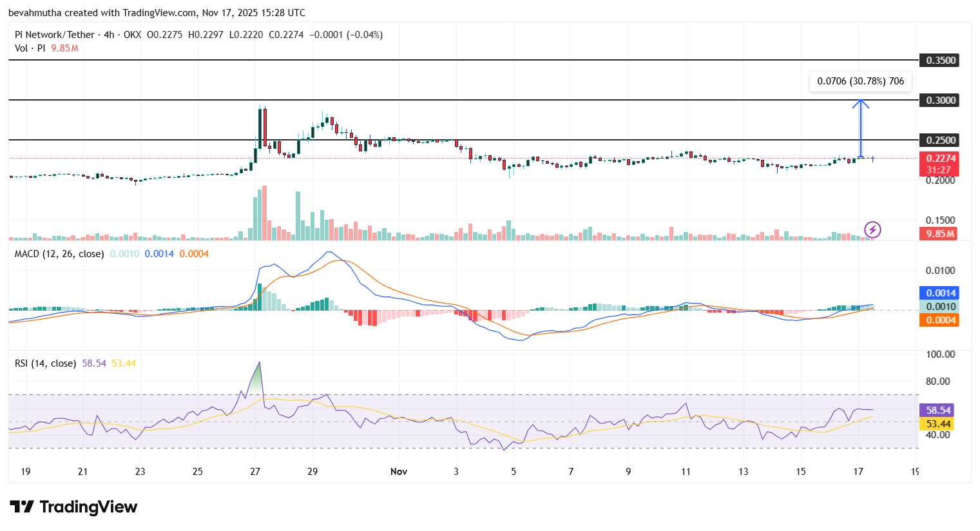The width and height of the screenshot is (980, 531).
Task: Click the red 9.85M volume readout
Action: 939,233
